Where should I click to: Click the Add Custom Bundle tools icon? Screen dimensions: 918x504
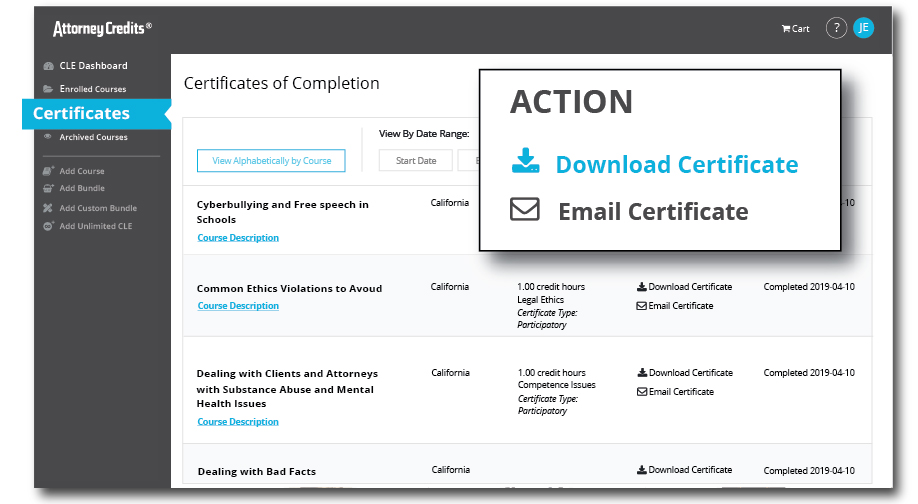(48, 208)
